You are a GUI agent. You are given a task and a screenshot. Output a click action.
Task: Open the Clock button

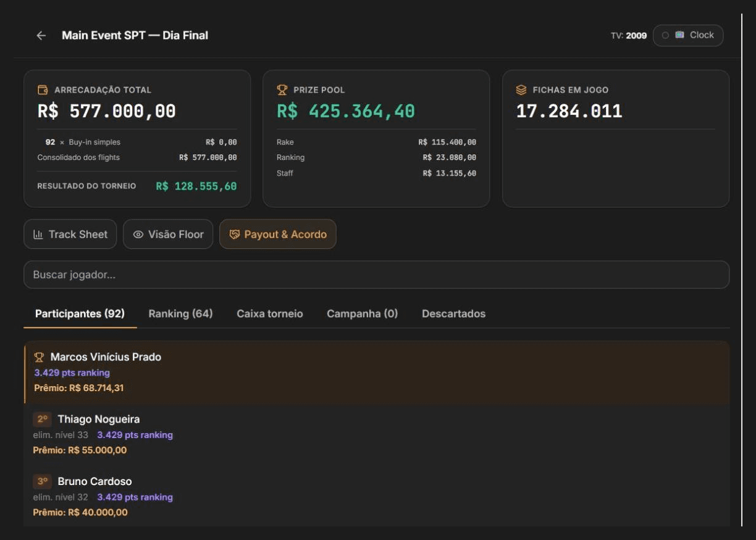pos(688,35)
